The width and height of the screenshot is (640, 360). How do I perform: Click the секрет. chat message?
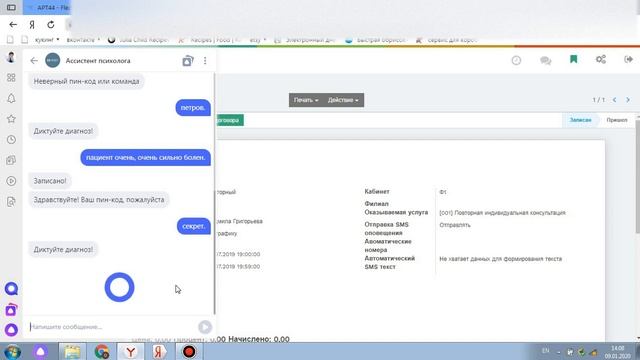194,226
